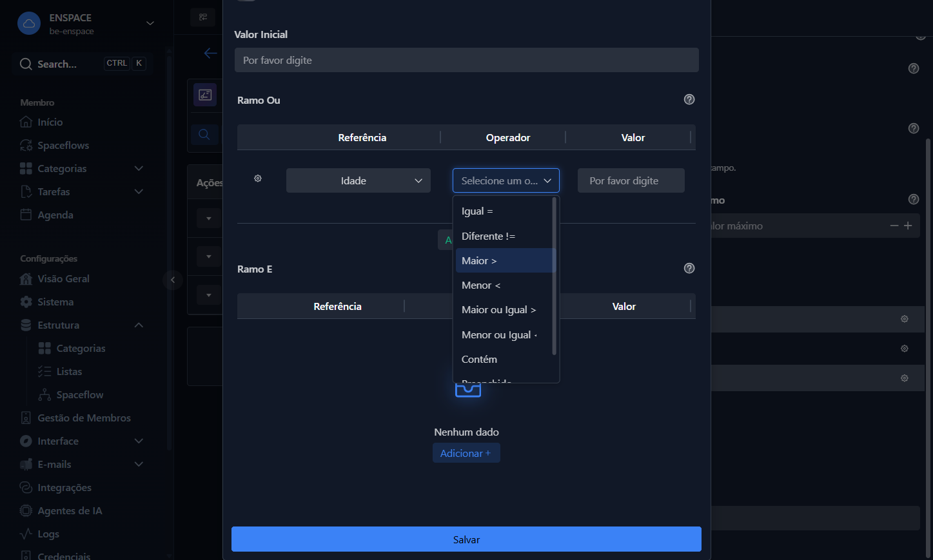Screen dimensions: 933x560
Task: Click the Ramo E help icon
Action: [x=689, y=268]
